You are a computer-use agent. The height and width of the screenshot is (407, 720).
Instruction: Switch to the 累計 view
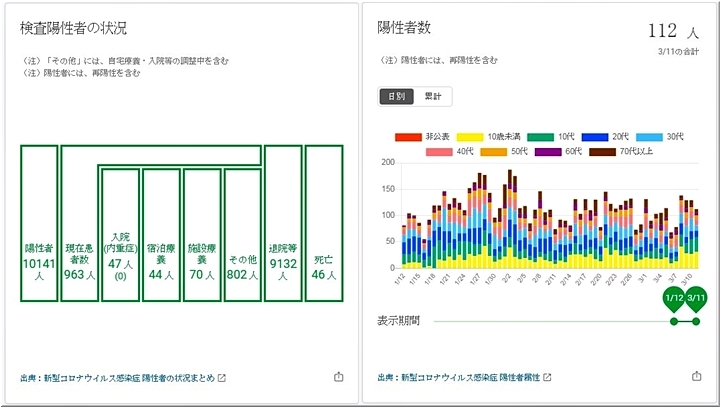(435, 96)
